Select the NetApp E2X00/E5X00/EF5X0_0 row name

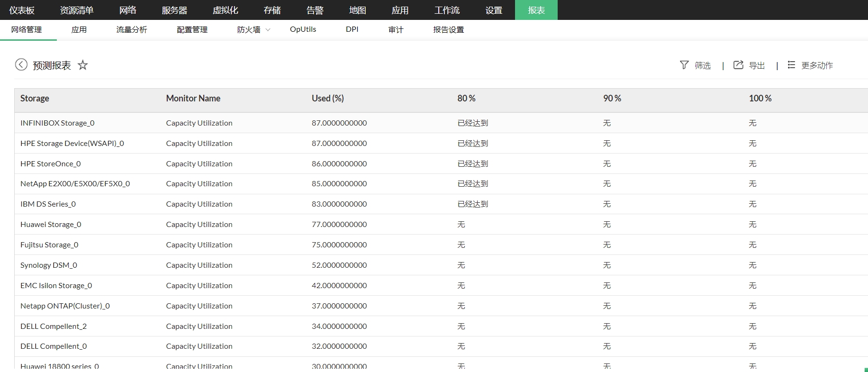click(x=75, y=184)
